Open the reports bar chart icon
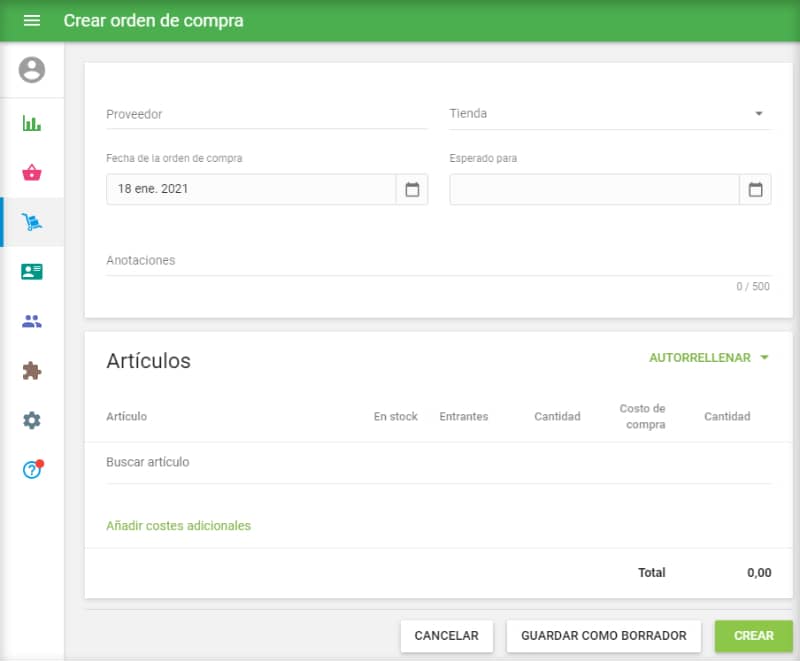This screenshot has width=800, height=662. [32, 124]
